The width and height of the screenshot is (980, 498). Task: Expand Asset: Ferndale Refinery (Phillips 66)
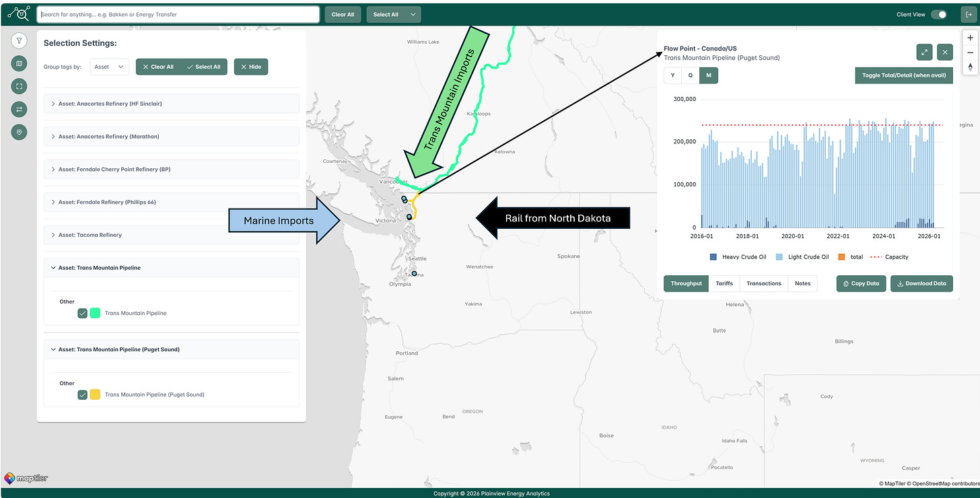(x=171, y=202)
